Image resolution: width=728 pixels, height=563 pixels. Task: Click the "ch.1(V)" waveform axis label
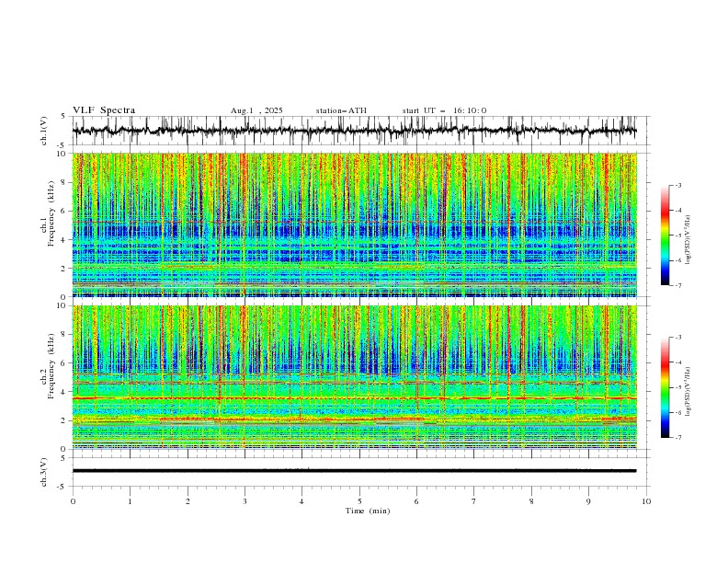coord(44,131)
